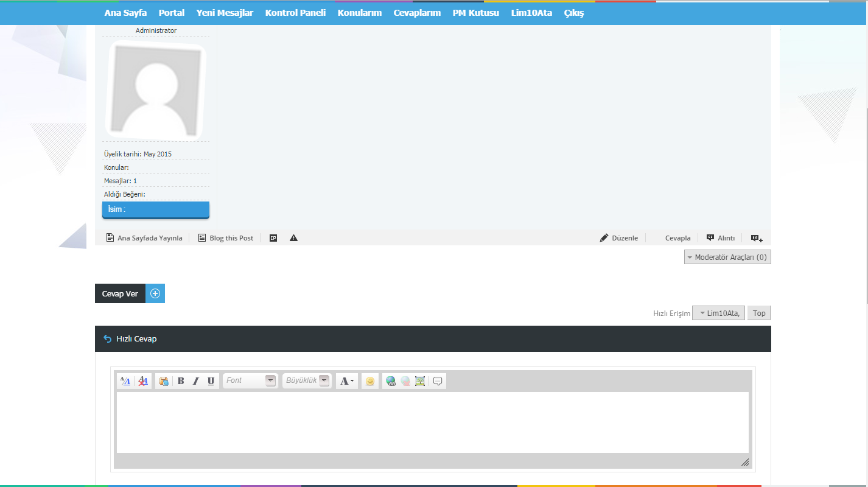Toggle italic formatting in quick reply
The image size is (868, 487).
coord(196,381)
